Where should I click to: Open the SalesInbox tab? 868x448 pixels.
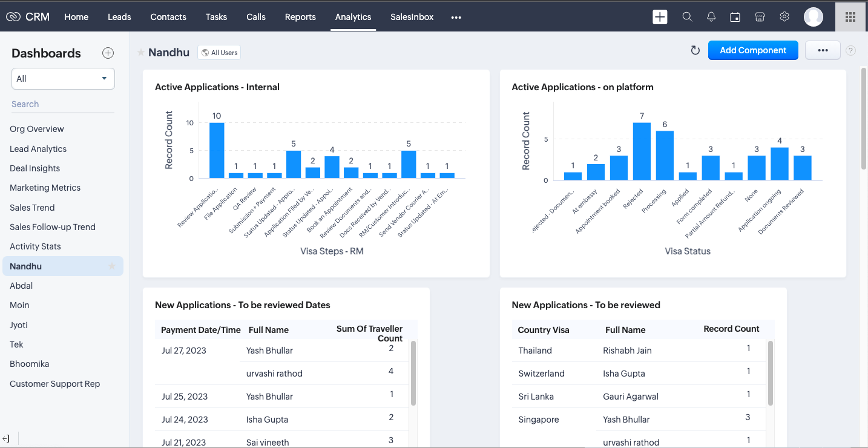tap(412, 17)
